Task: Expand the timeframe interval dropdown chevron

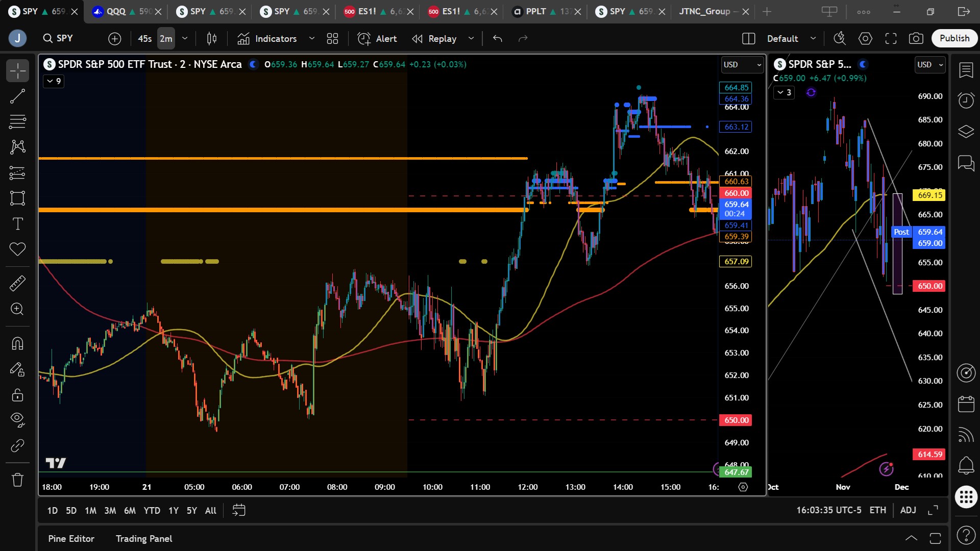Action: (x=185, y=38)
